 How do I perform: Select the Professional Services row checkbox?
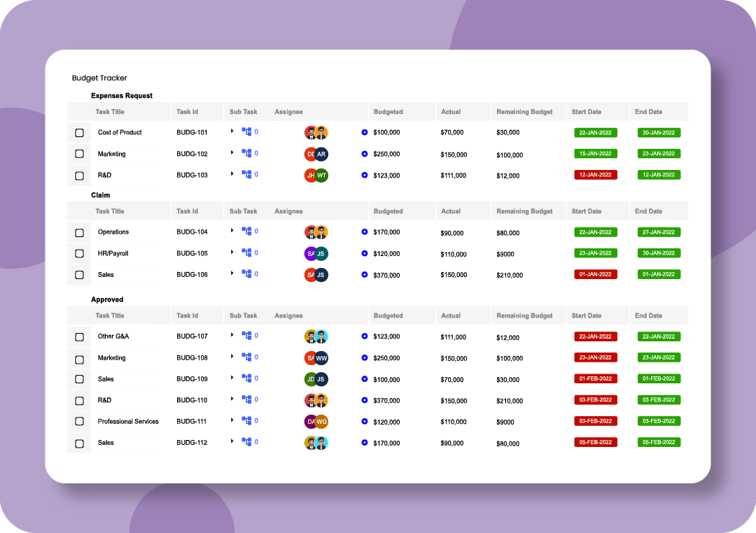point(80,421)
